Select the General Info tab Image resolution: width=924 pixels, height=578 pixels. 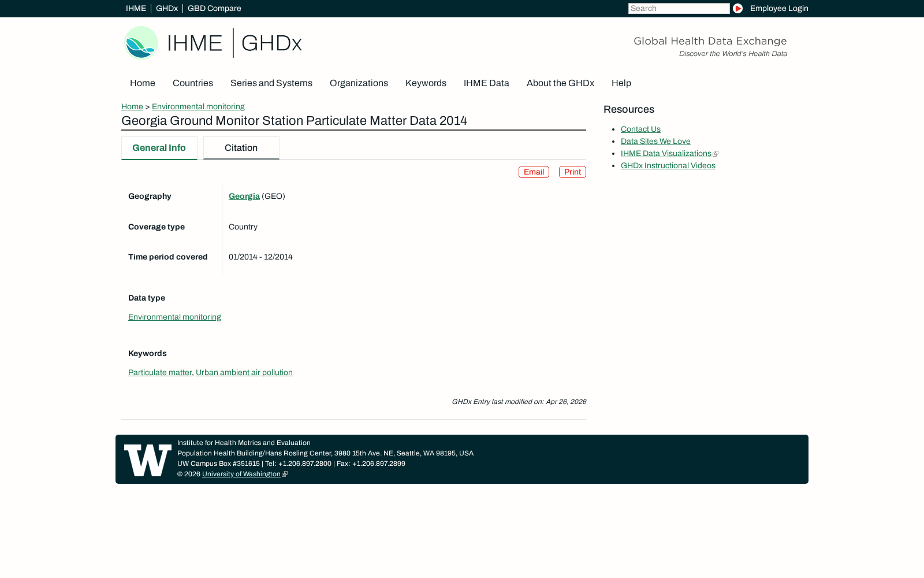pyautogui.click(x=159, y=148)
